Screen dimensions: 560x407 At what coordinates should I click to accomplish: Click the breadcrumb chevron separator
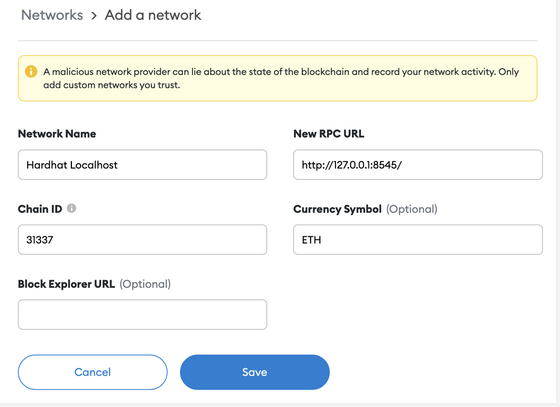(94, 16)
